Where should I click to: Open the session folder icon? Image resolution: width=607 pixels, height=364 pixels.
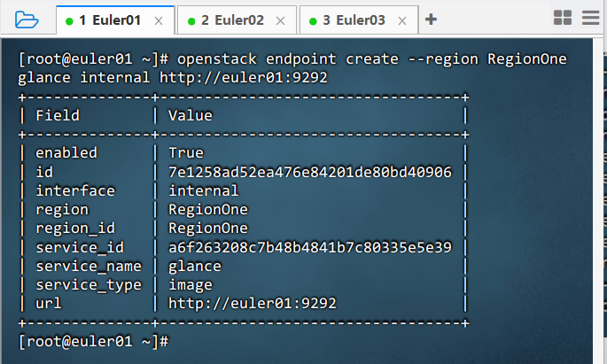(27, 19)
